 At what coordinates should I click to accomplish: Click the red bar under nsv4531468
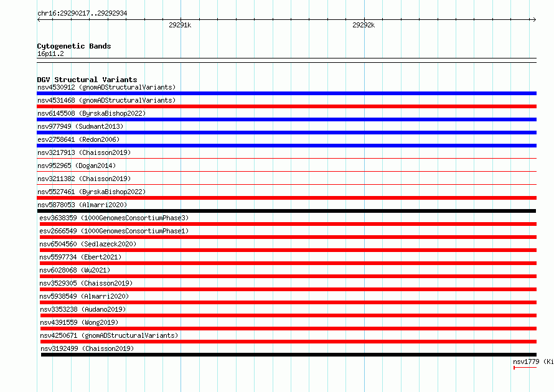286,106
